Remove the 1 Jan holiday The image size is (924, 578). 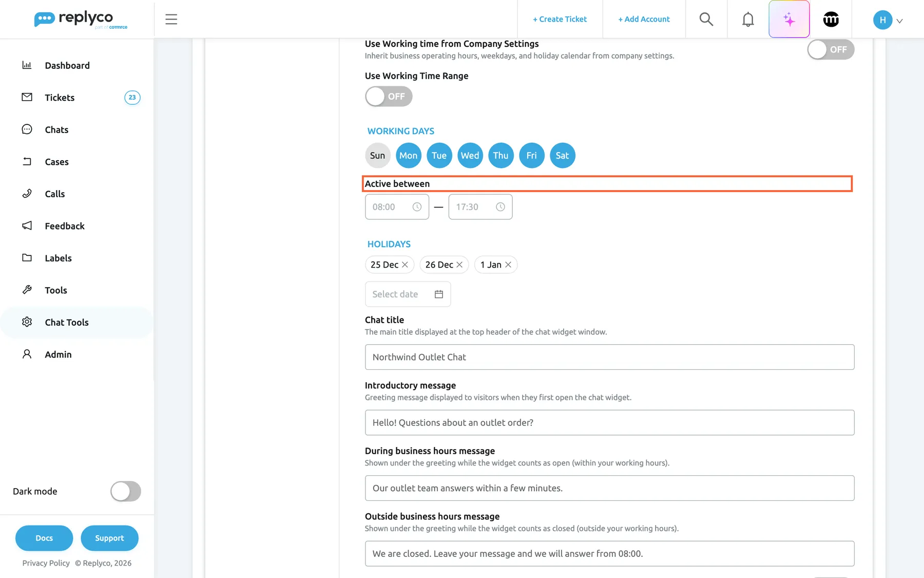click(x=508, y=265)
